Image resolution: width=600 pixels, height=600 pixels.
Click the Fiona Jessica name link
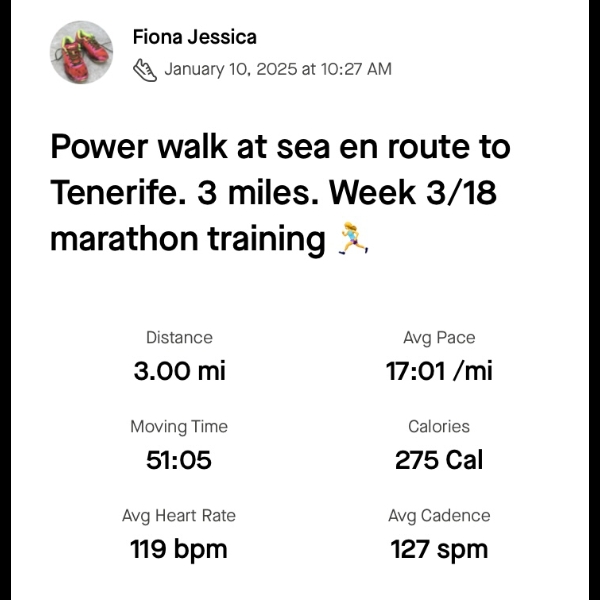click(x=194, y=37)
